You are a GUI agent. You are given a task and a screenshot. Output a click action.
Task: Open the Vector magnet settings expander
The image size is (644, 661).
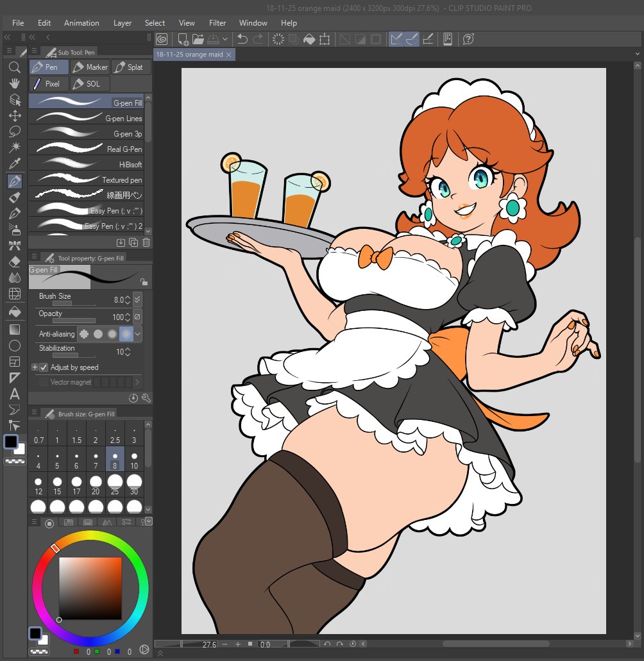pos(137,381)
